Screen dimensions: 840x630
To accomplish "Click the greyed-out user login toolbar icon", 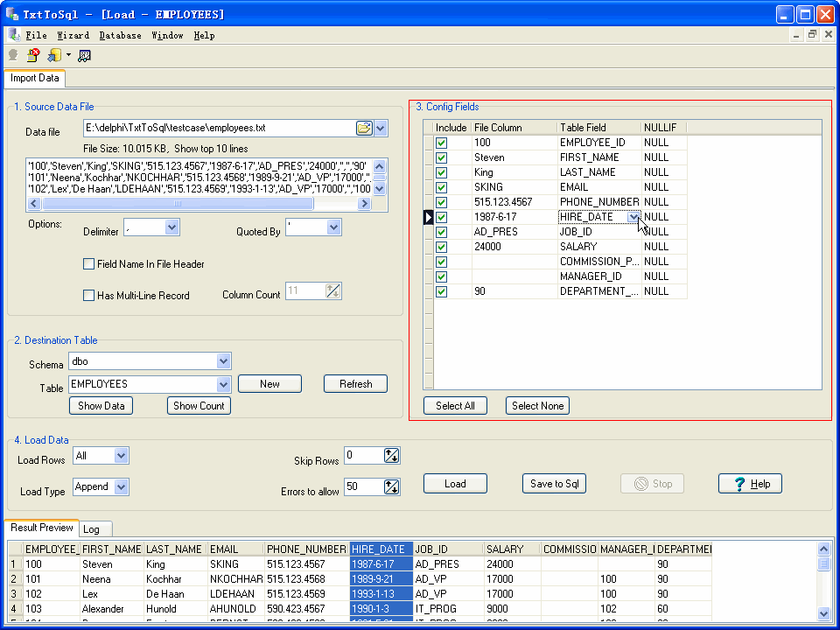I will click(x=13, y=55).
